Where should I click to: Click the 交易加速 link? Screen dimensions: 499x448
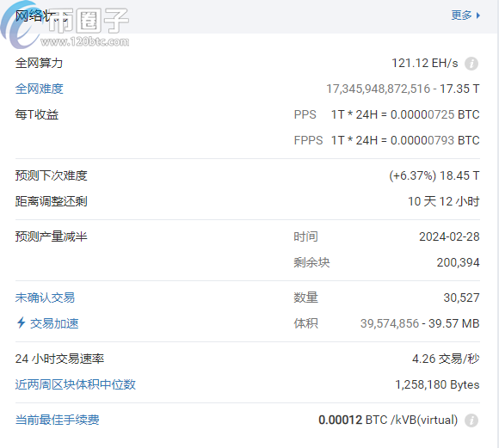[x=54, y=323]
